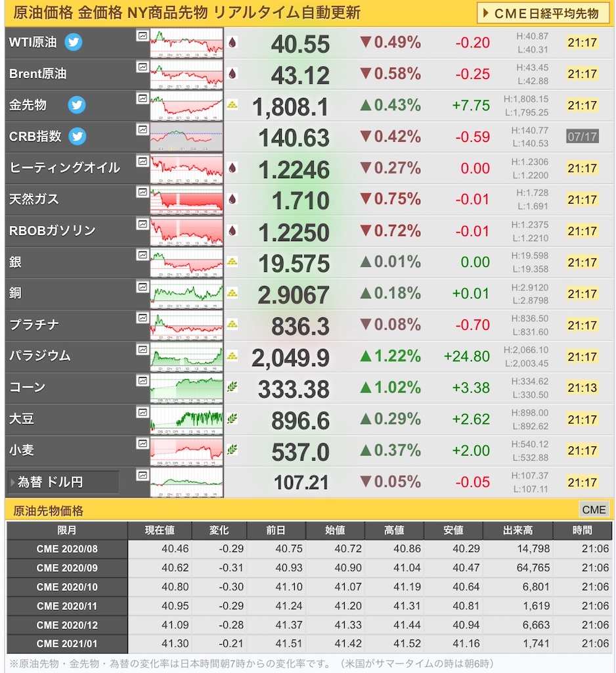This screenshot has height=673, width=616.
Task: Sort by the 限月 column header
Action: [x=67, y=530]
